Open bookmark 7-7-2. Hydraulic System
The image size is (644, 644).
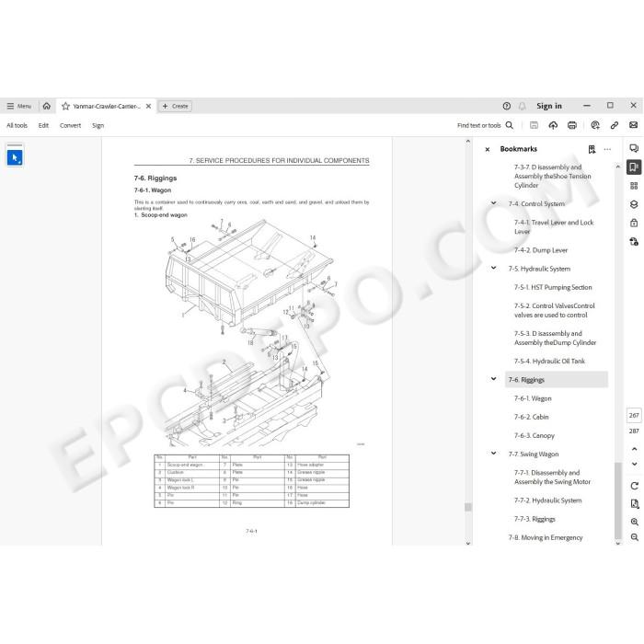tap(547, 500)
